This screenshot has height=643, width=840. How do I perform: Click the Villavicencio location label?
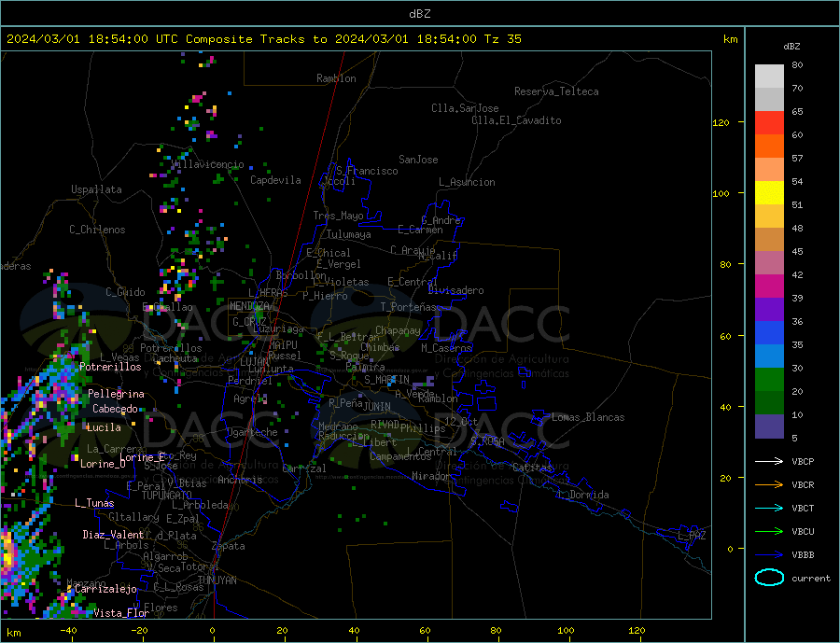(x=208, y=164)
